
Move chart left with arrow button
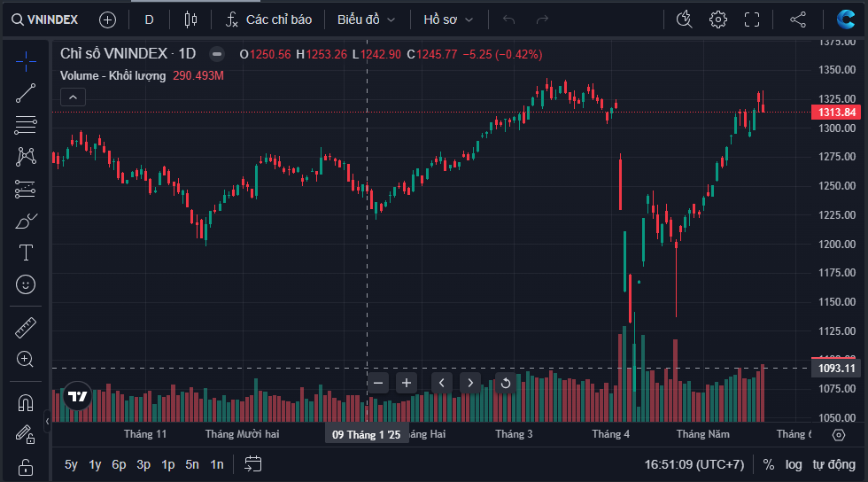click(x=442, y=383)
